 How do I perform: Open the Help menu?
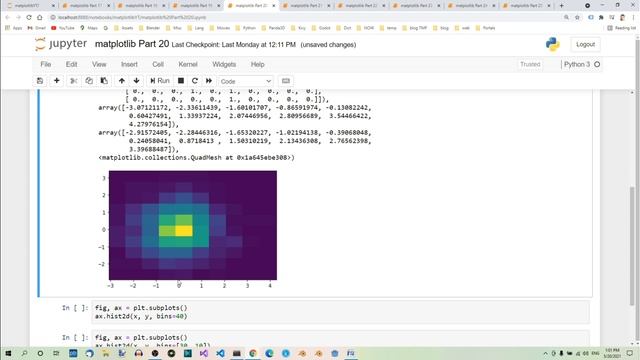point(257,64)
